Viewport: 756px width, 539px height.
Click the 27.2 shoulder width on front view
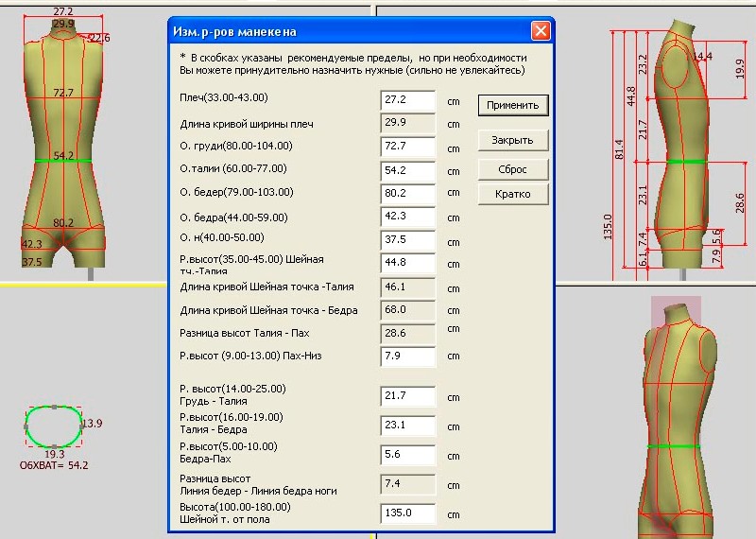pyautogui.click(x=63, y=11)
